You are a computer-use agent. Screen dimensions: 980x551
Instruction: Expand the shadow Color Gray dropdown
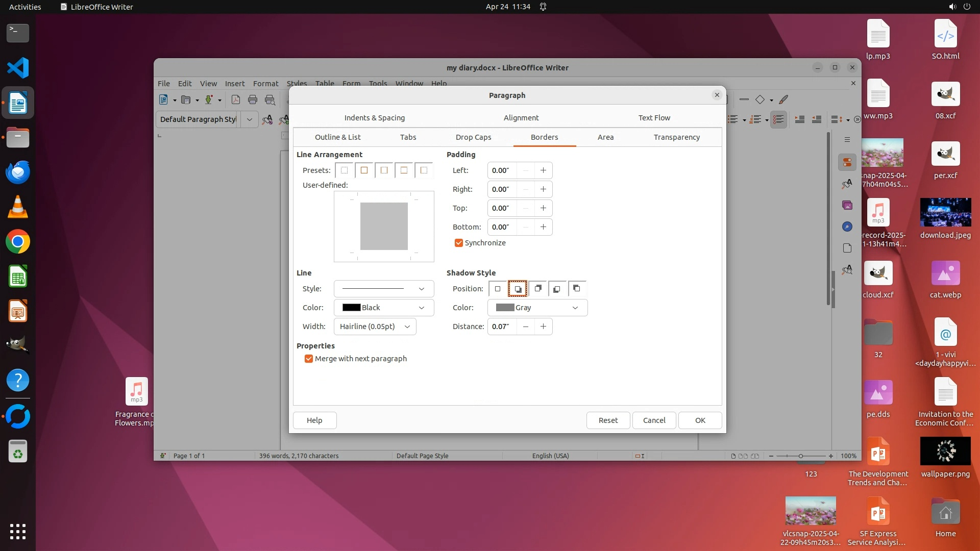click(537, 308)
